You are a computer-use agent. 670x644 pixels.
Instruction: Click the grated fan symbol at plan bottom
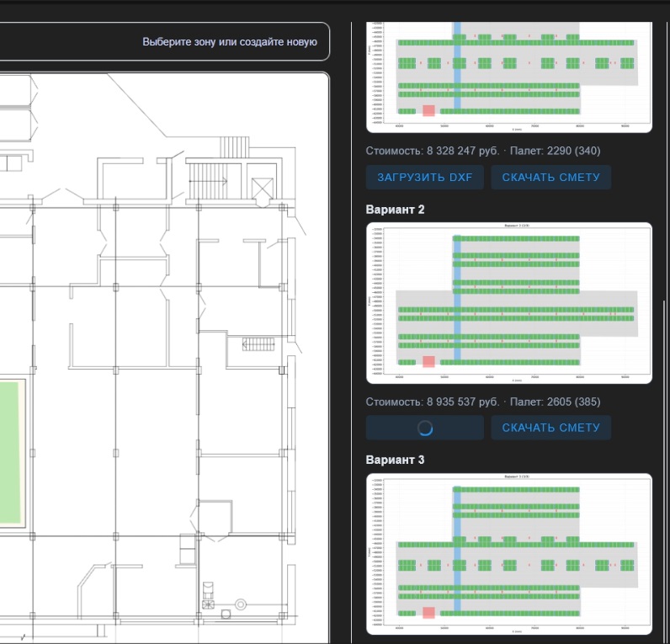[208, 604]
